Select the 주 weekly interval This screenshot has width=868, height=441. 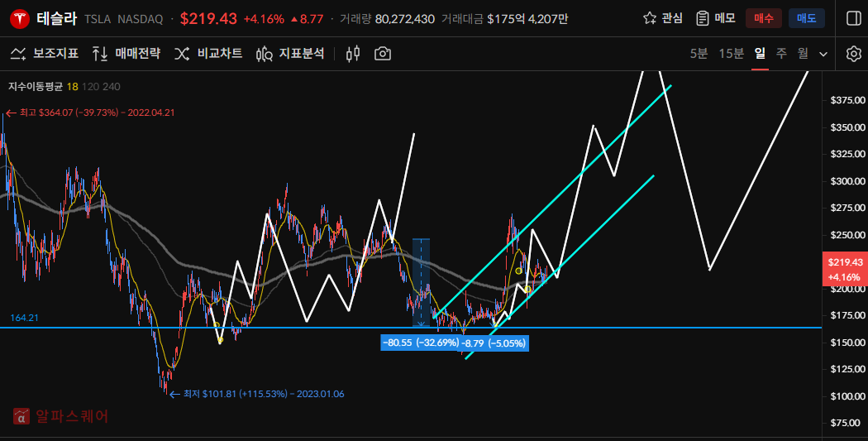(x=781, y=54)
